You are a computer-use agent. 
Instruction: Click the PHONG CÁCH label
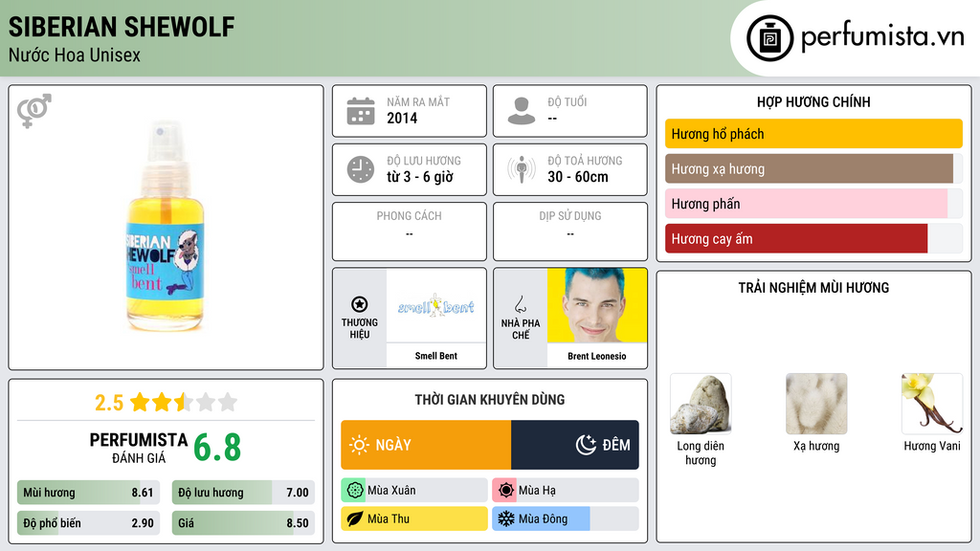pos(409,216)
